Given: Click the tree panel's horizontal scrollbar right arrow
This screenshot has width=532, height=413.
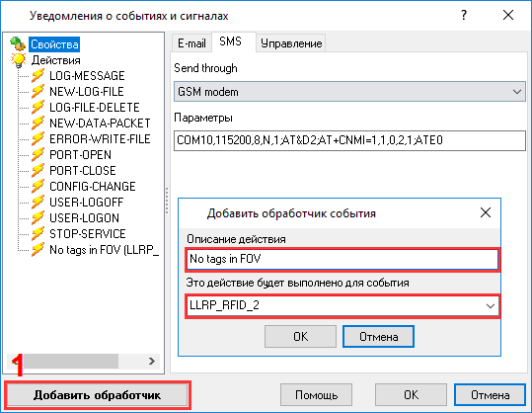Looking at the screenshot, I should click(x=152, y=361).
